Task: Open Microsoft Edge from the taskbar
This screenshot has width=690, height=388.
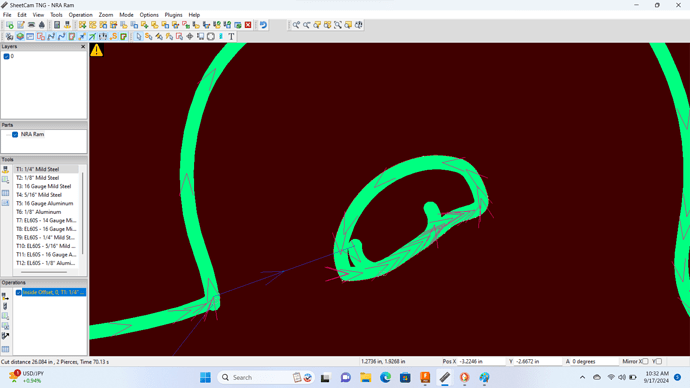Action: pos(385,377)
